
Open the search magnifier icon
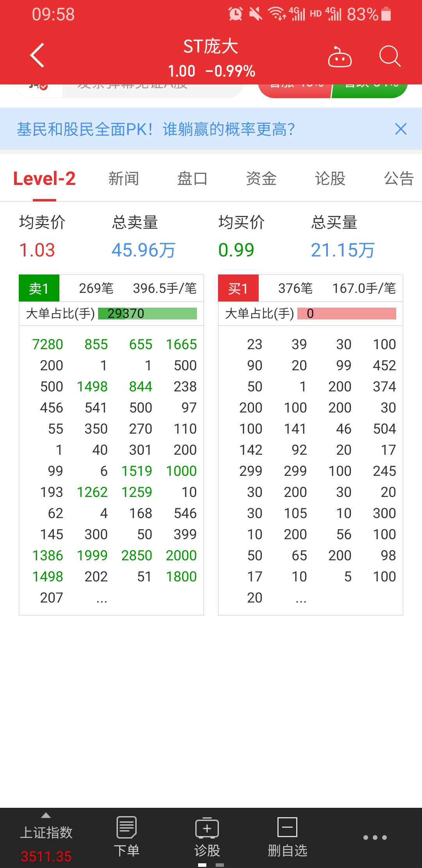click(x=390, y=56)
